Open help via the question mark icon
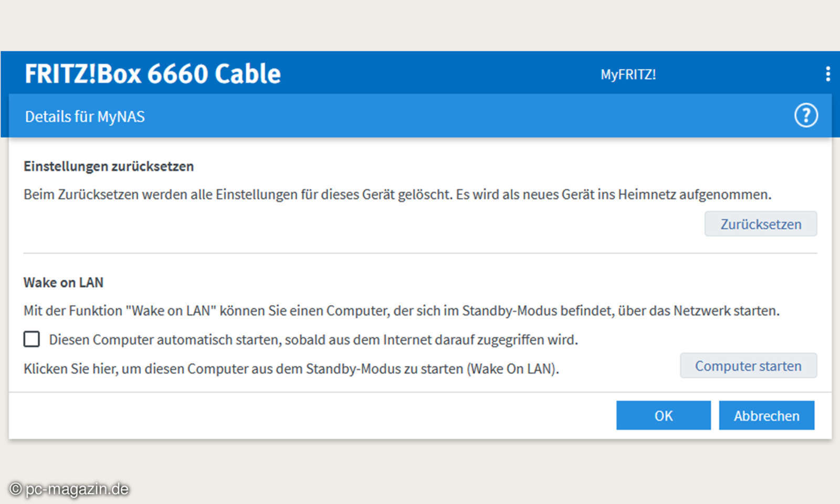 click(806, 115)
